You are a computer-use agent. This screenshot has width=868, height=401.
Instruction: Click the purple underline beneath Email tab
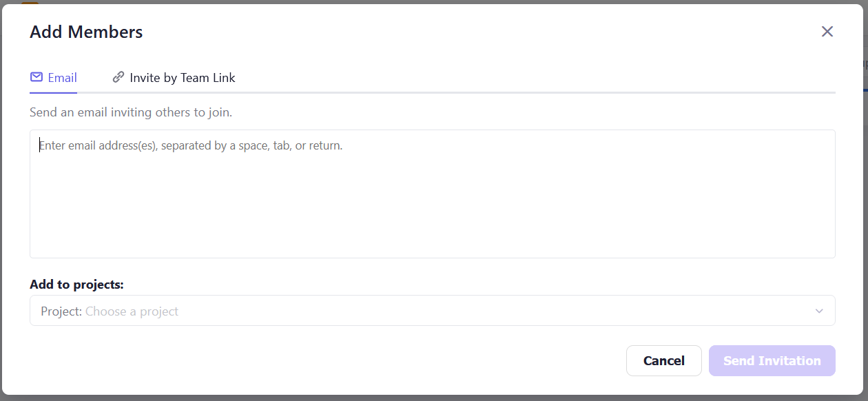54,92
